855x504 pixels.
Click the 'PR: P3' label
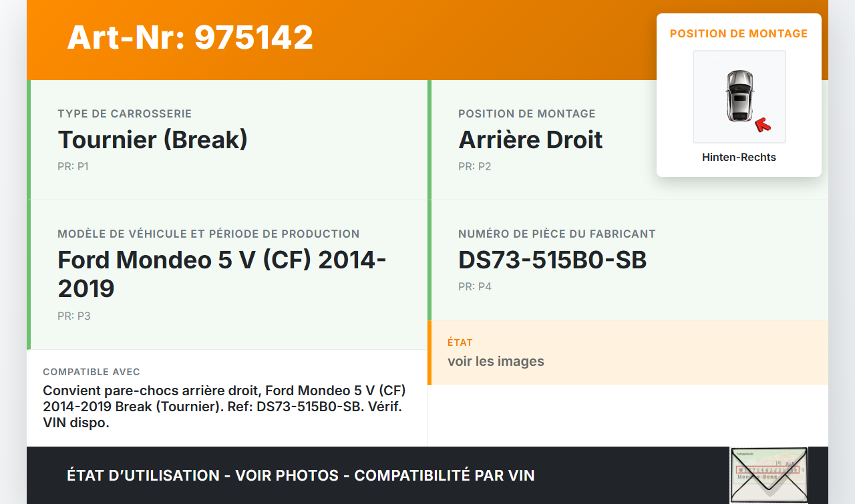[x=73, y=316]
